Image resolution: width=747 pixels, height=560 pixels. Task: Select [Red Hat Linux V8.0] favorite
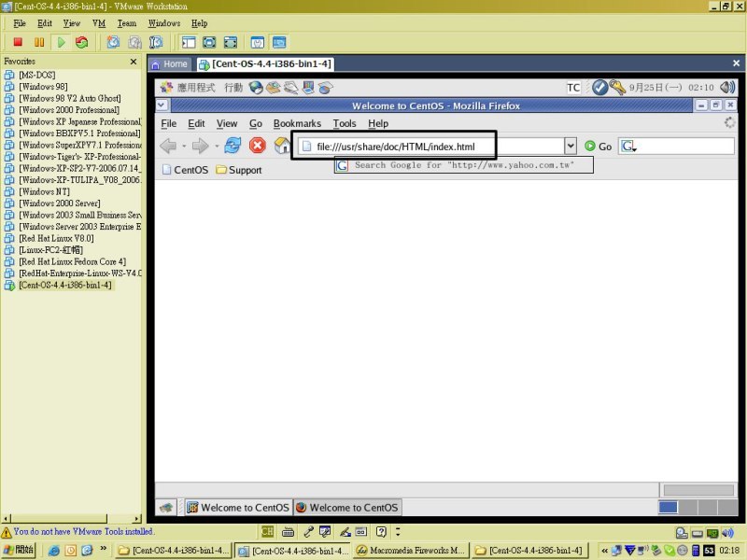tap(56, 238)
